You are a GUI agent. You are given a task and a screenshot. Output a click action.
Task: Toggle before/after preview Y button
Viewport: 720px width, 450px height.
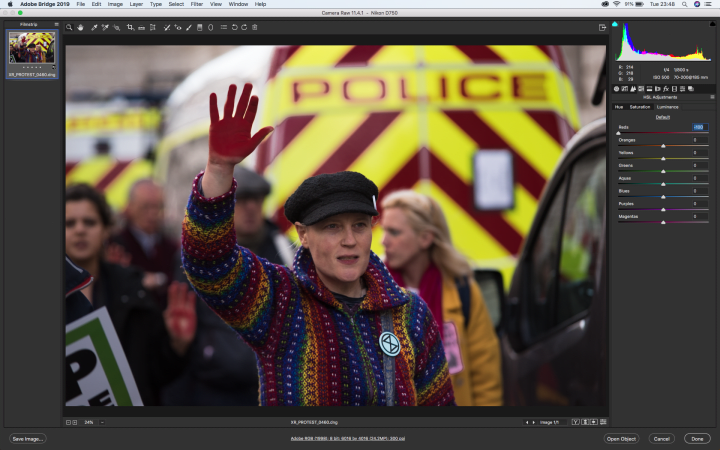[576, 422]
